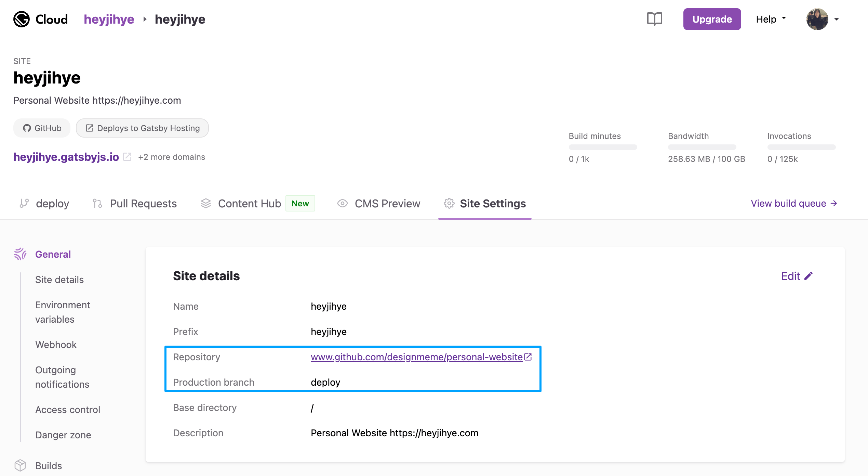
Task: Select General settings section
Action: point(53,254)
